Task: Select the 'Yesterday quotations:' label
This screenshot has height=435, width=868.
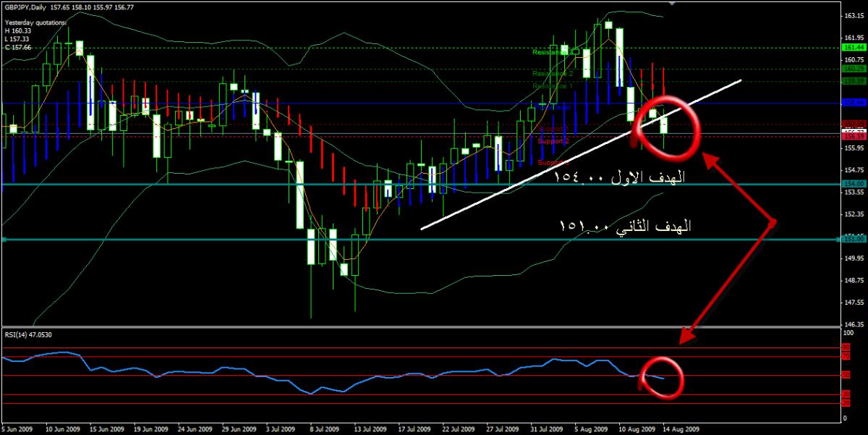Action: [35, 22]
